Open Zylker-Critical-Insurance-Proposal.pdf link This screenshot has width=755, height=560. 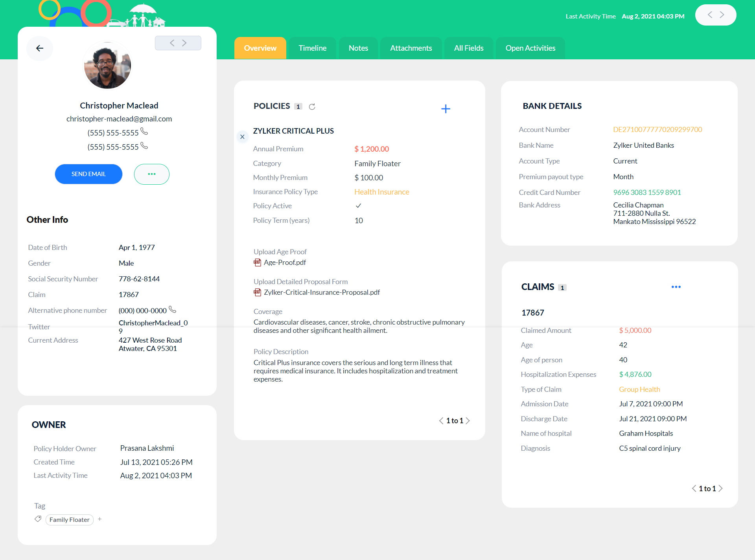coord(321,292)
